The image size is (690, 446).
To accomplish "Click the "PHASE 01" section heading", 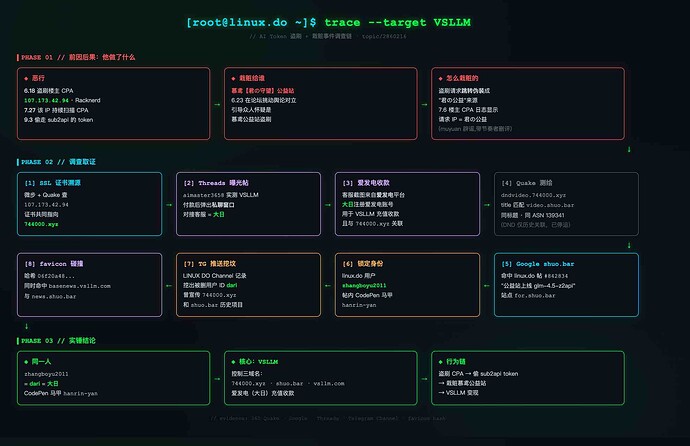I will [78, 57].
